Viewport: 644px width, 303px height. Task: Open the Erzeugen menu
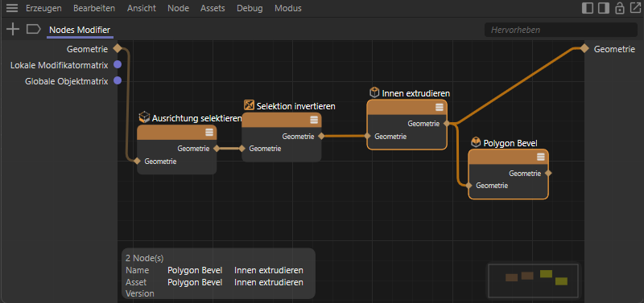[43, 8]
